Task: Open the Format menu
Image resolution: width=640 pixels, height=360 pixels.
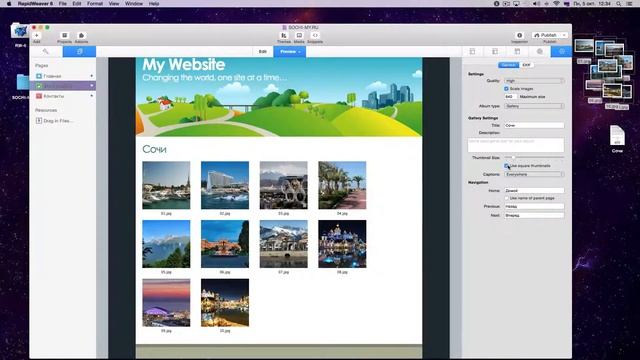Action: click(95, 3)
